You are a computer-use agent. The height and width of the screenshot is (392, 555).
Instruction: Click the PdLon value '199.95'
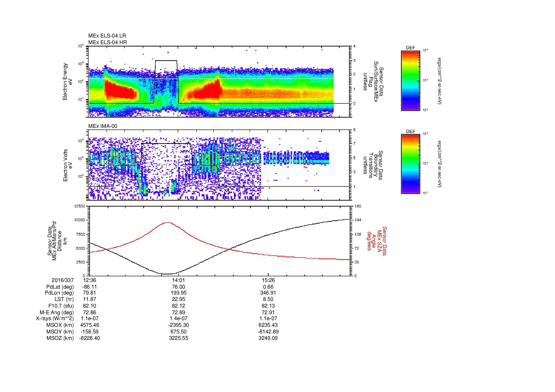[179, 293]
